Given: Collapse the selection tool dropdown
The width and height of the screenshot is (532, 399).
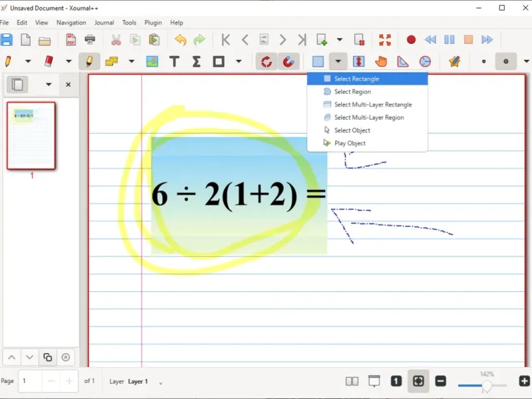Looking at the screenshot, I should pyautogui.click(x=338, y=61).
